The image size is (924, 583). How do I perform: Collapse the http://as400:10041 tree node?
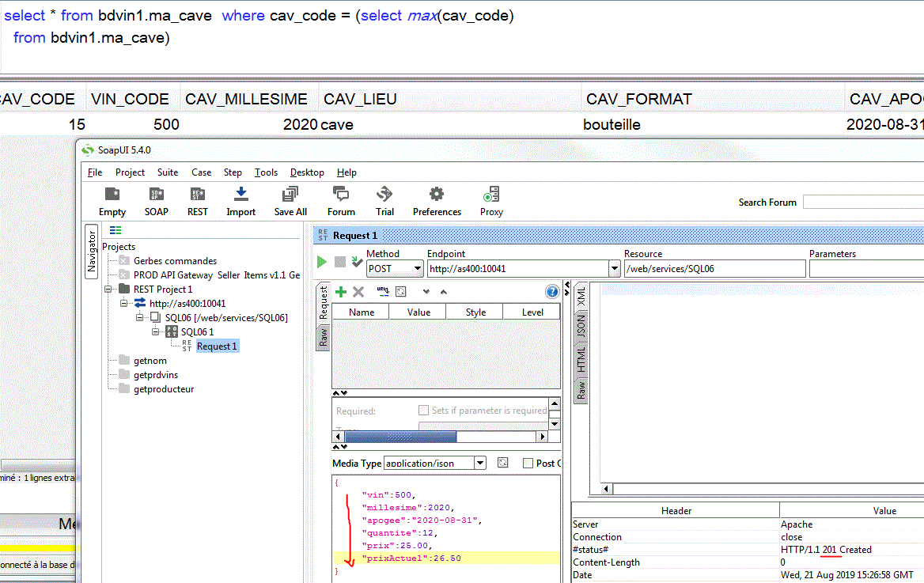click(x=123, y=303)
